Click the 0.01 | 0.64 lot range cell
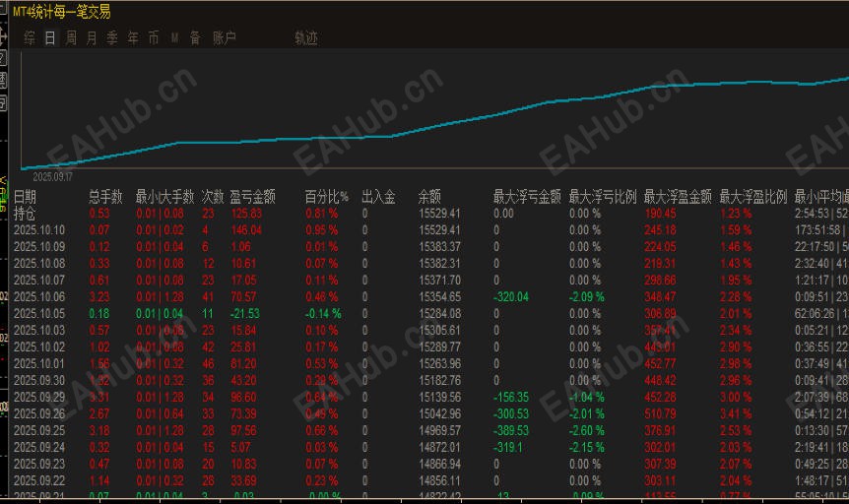Viewport: 849px width, 504px height. (x=160, y=414)
